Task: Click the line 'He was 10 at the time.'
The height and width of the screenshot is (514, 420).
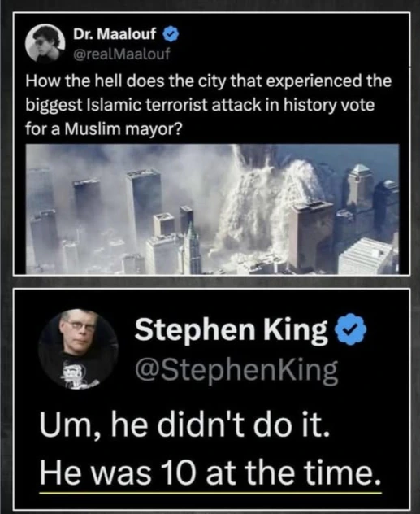Action: [x=210, y=473]
